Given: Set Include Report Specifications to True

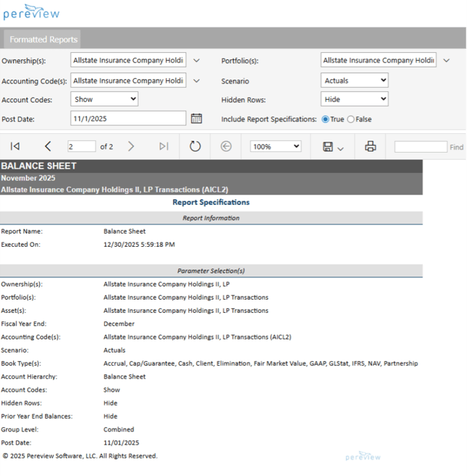Looking at the screenshot, I should pos(326,119).
